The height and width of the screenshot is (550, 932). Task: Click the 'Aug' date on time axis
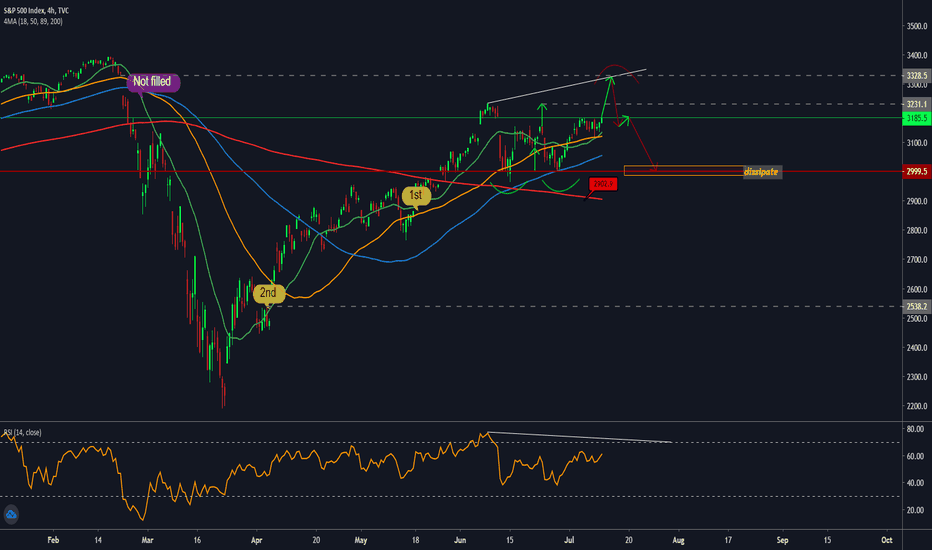(x=678, y=540)
